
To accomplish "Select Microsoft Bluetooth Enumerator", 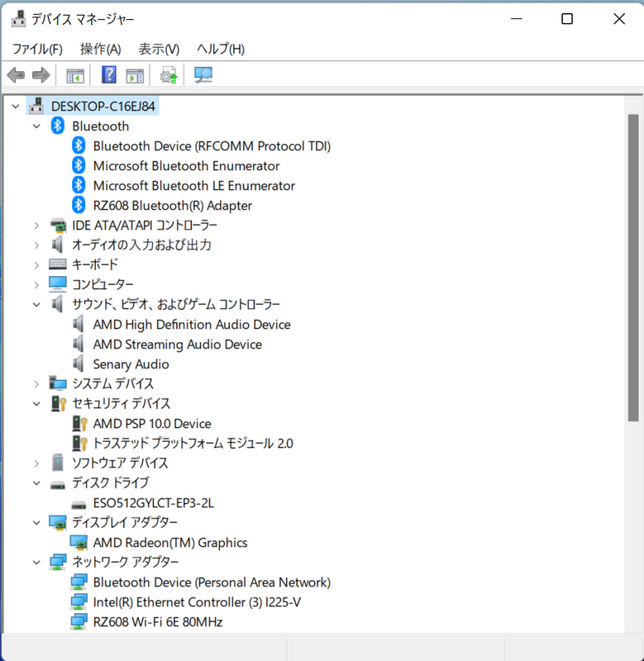I will 186,166.
